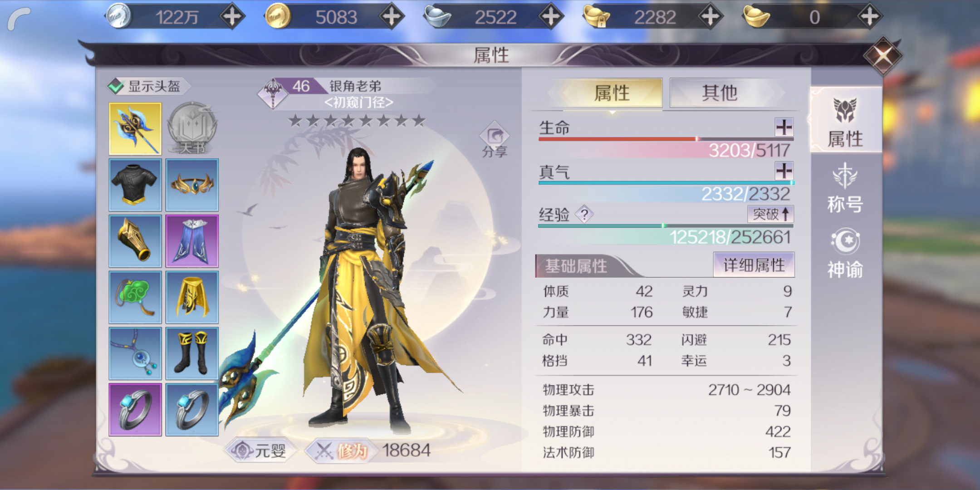Select the black boots equipment slot
Screen dimensions: 980x490
click(192, 353)
